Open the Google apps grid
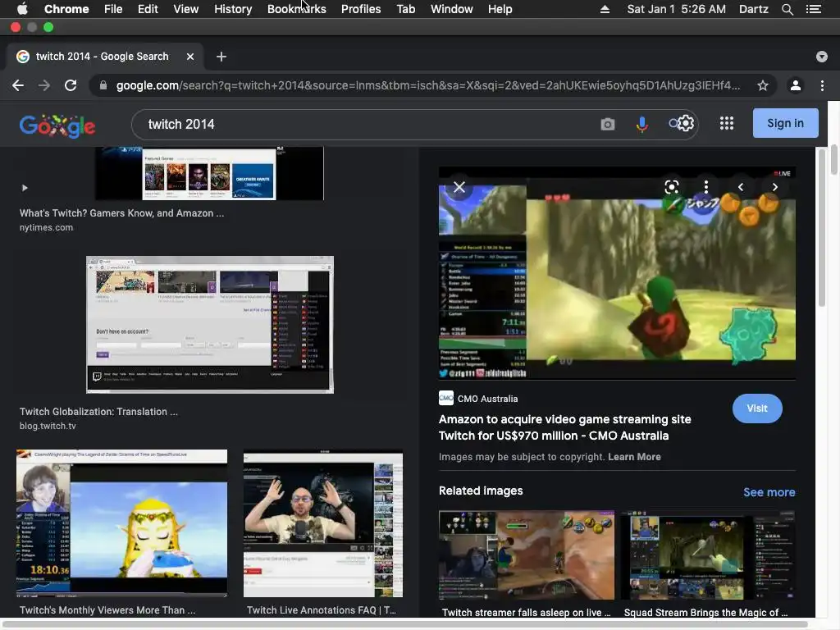Screen dimensions: 840x630 (x=727, y=123)
